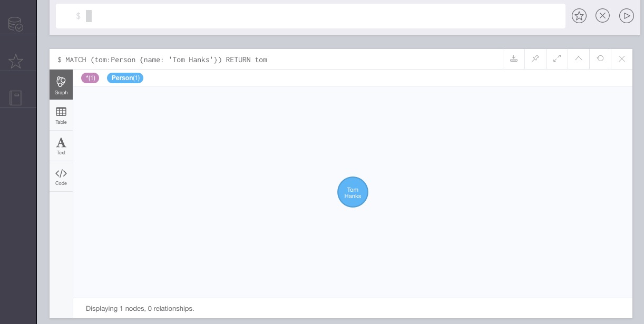This screenshot has height=324, width=644.
Task: Switch to the Text view tab
Action: [61, 146]
